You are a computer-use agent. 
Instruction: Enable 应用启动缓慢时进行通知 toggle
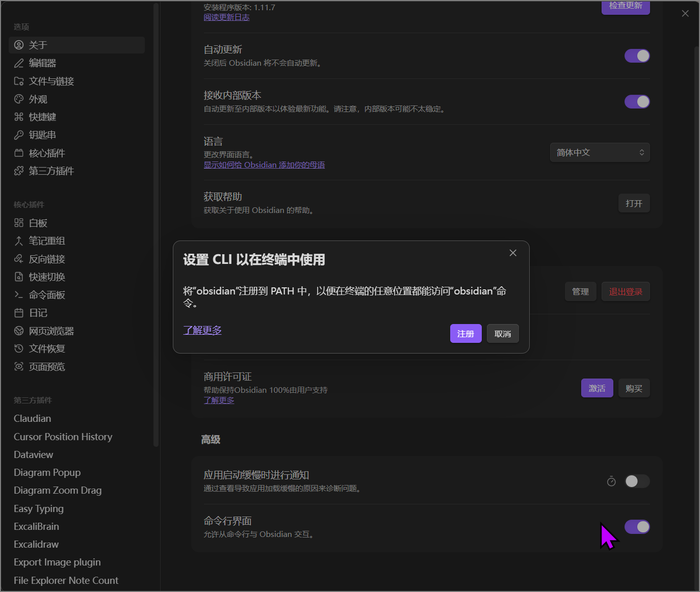[x=637, y=481]
